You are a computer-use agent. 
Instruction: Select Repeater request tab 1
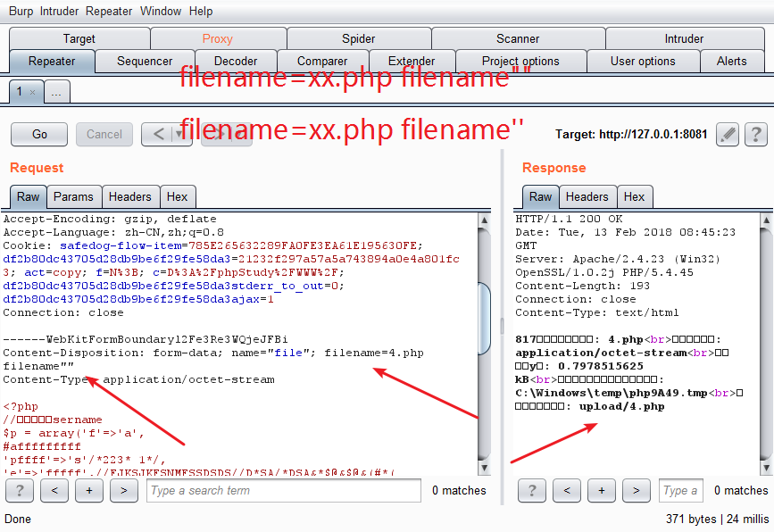[x=20, y=91]
